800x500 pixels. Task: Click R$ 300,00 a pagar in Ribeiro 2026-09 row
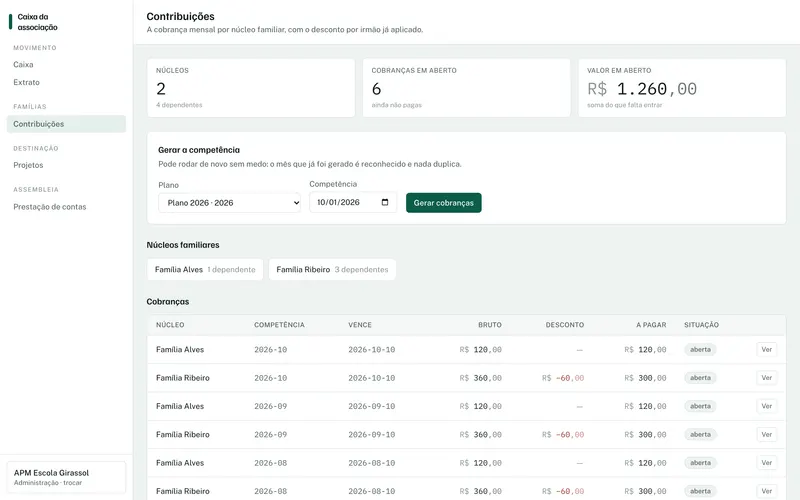645,435
